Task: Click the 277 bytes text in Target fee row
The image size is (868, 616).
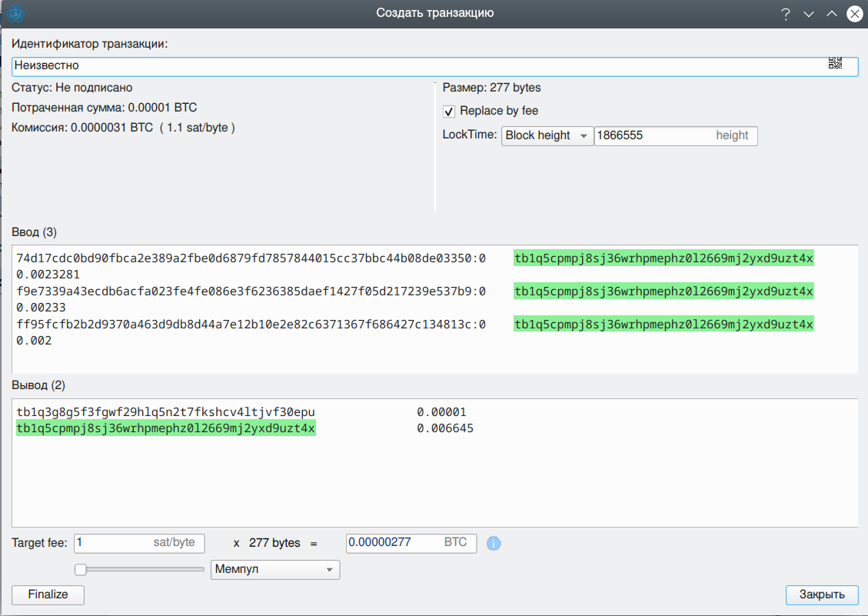Action: pos(274,543)
